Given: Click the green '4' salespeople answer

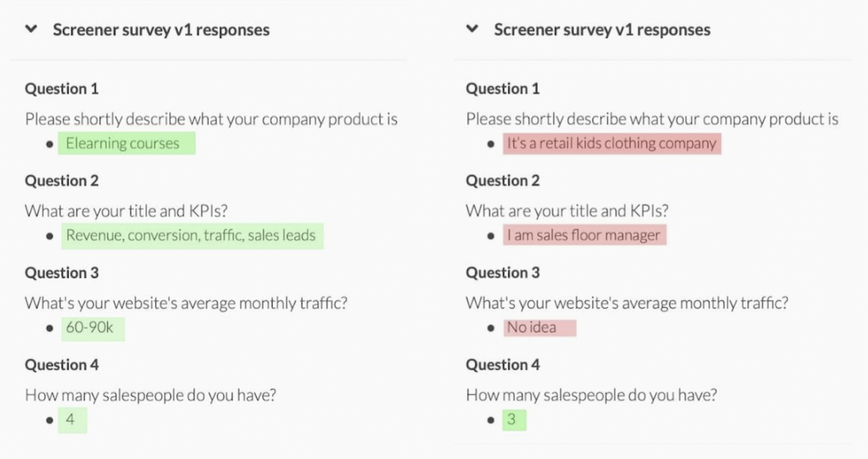Looking at the screenshot, I should tap(73, 420).
